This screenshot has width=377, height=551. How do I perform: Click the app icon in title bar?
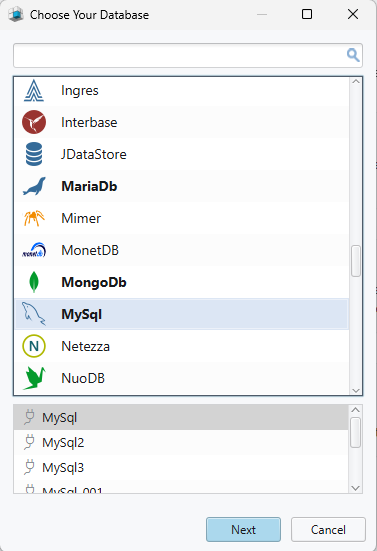[16, 15]
